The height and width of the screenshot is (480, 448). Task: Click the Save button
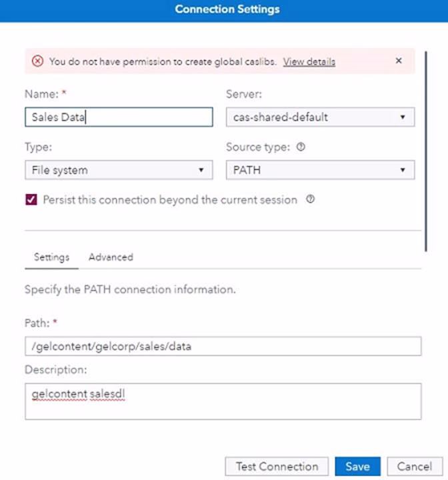coord(357,466)
